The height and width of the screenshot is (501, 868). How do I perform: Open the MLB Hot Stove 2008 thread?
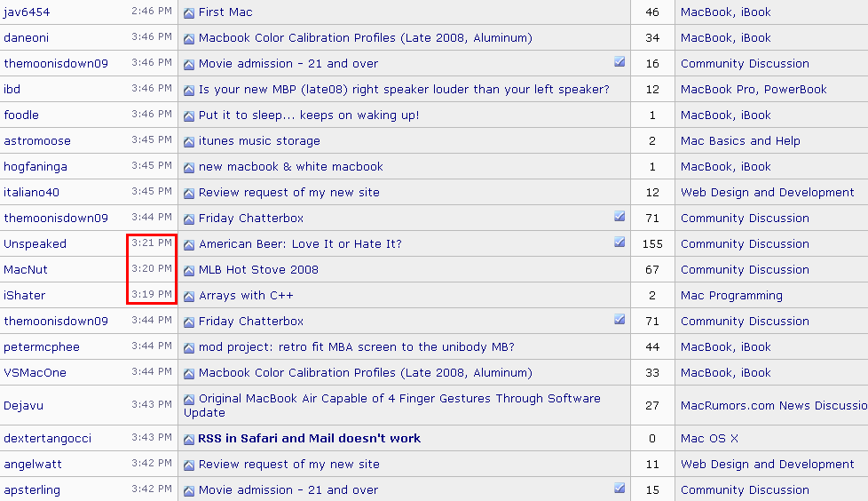coord(258,270)
